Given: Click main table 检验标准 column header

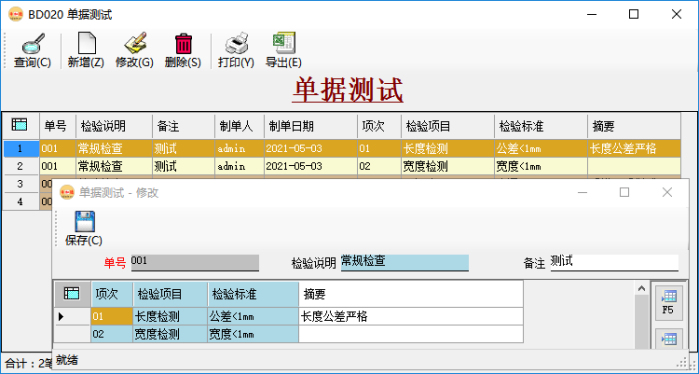Looking at the screenshot, I should click(541, 126).
